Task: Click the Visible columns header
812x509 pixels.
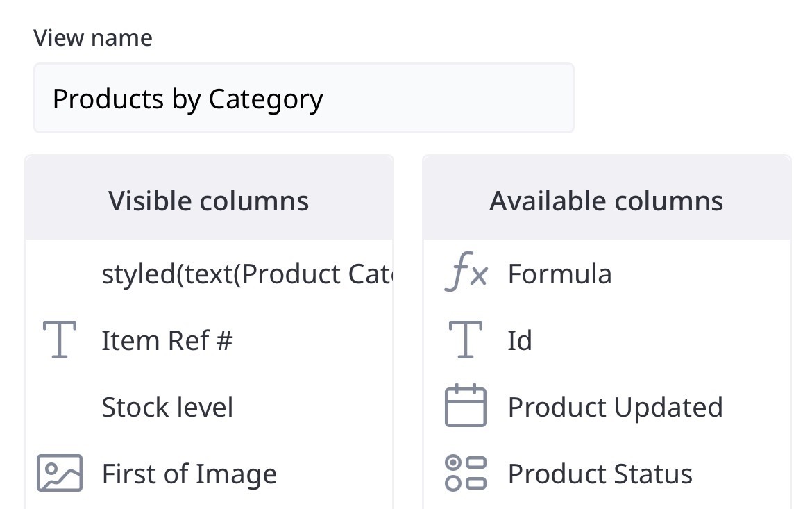Action: tap(209, 201)
